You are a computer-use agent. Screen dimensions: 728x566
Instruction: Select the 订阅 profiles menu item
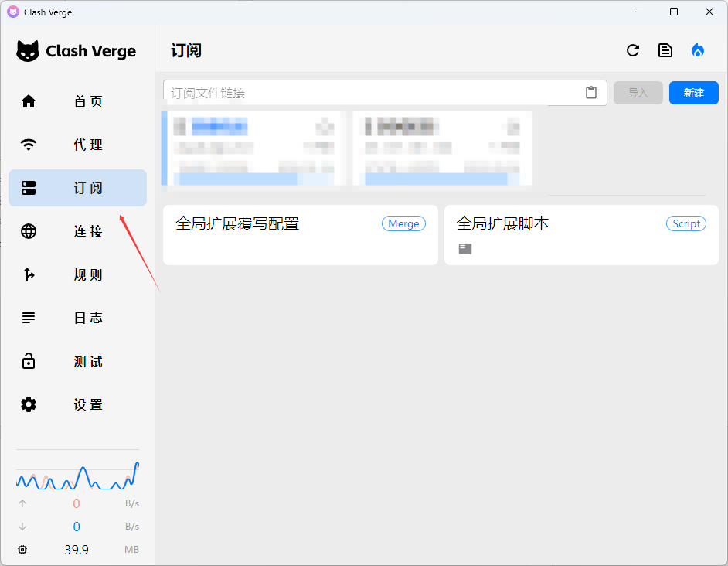[77, 188]
